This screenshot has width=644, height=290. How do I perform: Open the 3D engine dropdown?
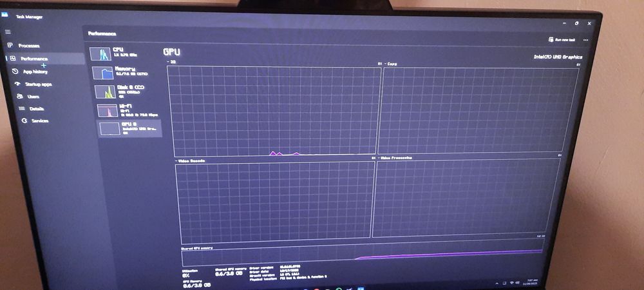pos(172,62)
